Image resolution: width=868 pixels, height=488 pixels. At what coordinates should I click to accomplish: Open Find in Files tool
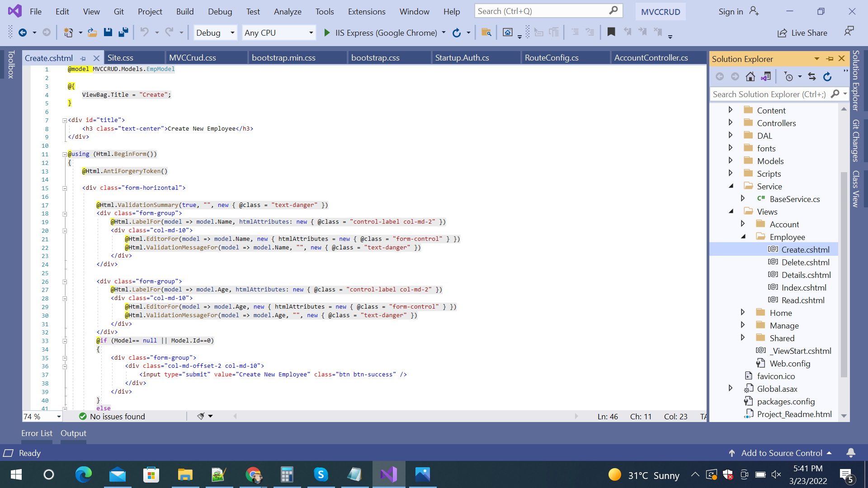pos(486,33)
